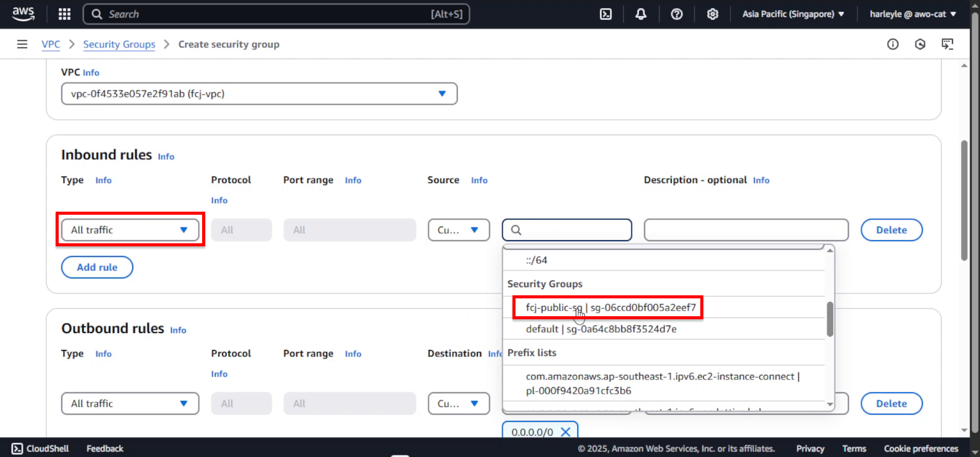Open the harleyle @ awo-cat account menu

click(x=913, y=14)
